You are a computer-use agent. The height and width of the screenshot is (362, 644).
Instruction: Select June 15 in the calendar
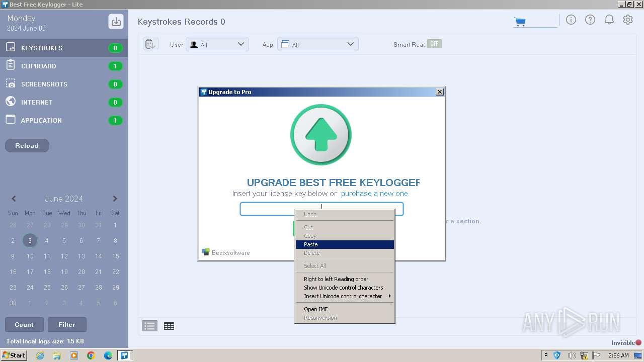point(115,256)
